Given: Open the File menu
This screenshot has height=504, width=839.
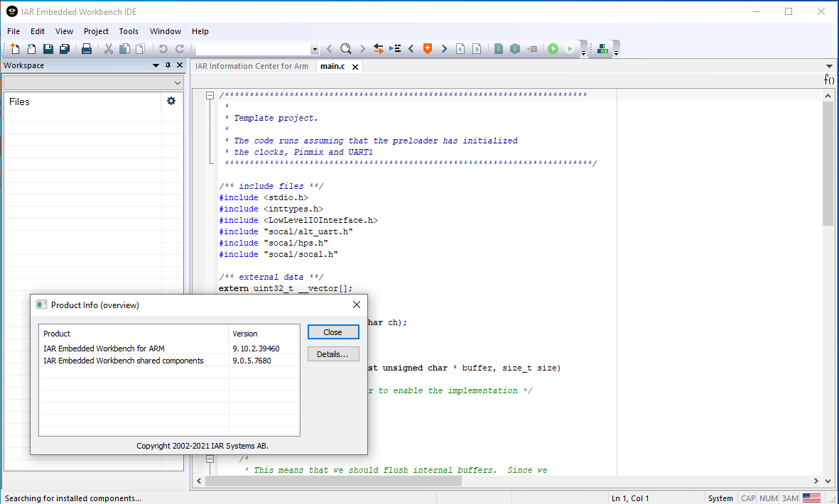Looking at the screenshot, I should click(13, 31).
